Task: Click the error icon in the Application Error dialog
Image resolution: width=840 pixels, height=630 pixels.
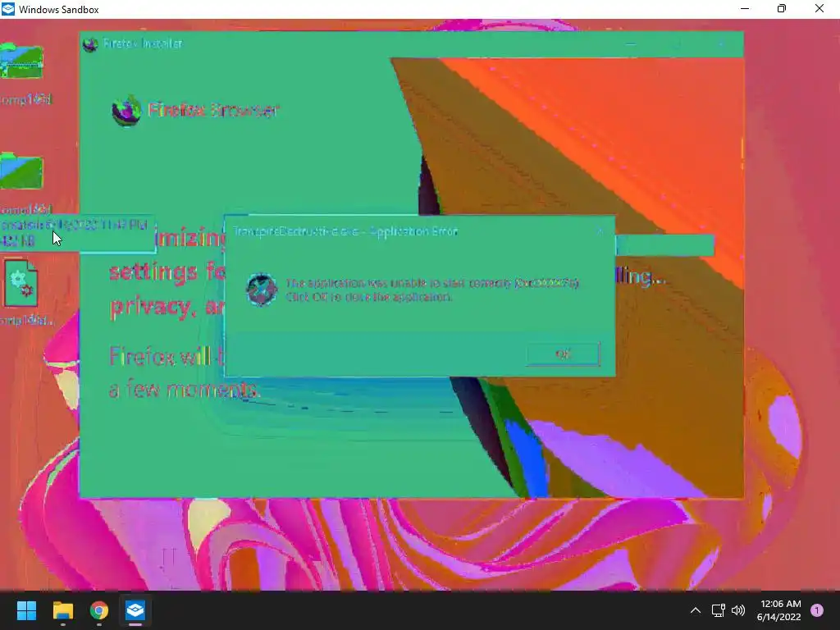Action: [262, 290]
